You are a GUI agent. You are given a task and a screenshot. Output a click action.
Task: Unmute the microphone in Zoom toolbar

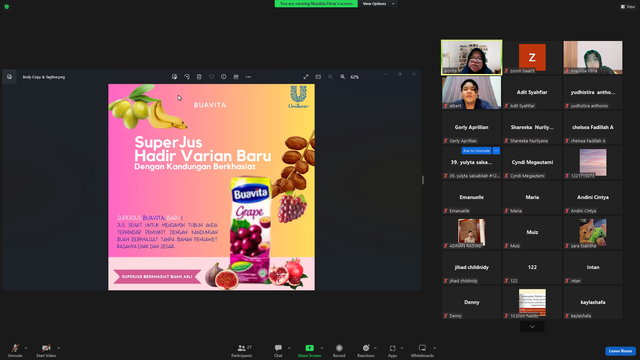pyautogui.click(x=15, y=350)
